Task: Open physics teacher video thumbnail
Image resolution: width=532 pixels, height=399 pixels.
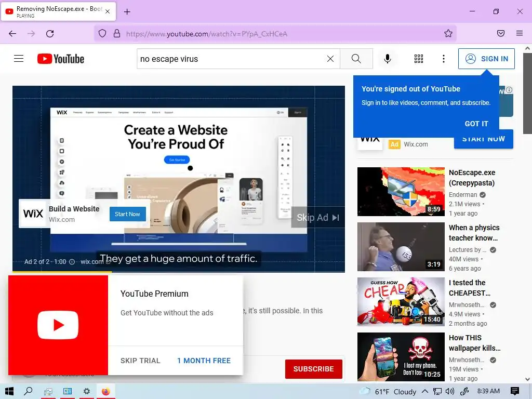Action: [401, 247]
